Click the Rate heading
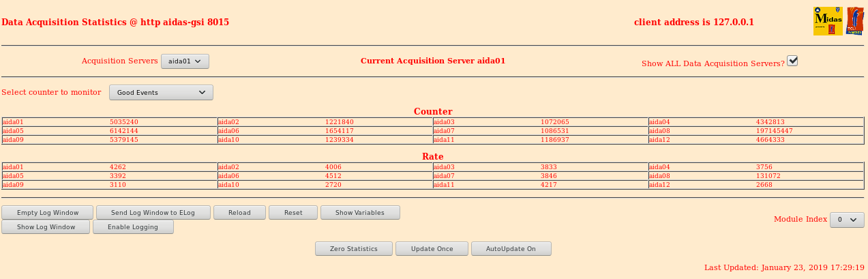The width and height of the screenshot is (868, 279). [433, 156]
